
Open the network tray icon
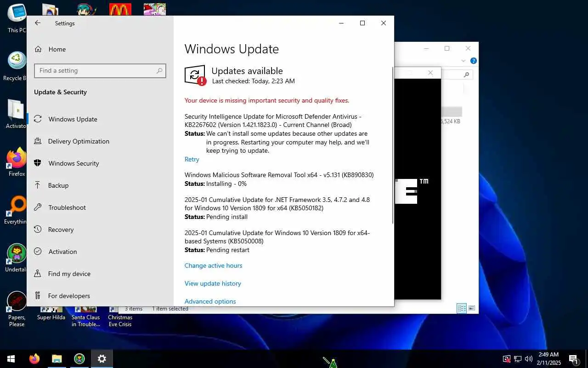pos(517,359)
